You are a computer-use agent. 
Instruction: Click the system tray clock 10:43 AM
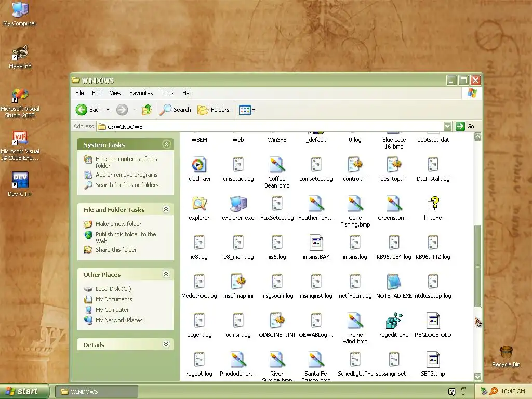[x=513, y=391]
